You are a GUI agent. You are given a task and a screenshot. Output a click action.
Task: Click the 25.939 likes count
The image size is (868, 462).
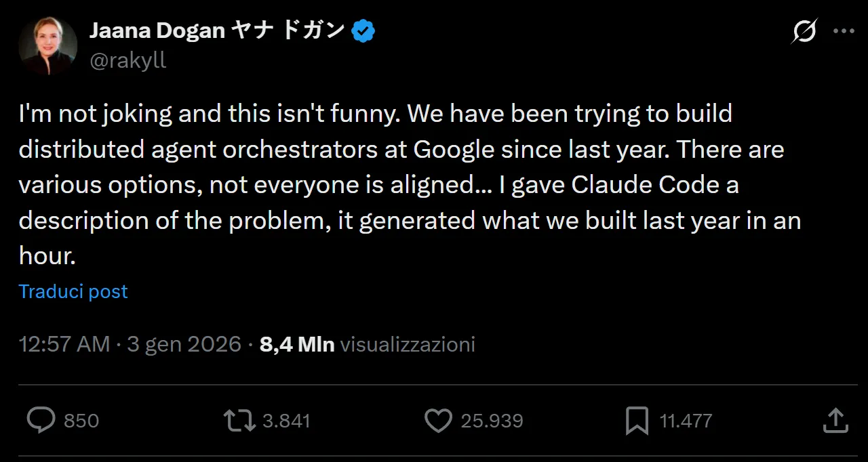(492, 421)
